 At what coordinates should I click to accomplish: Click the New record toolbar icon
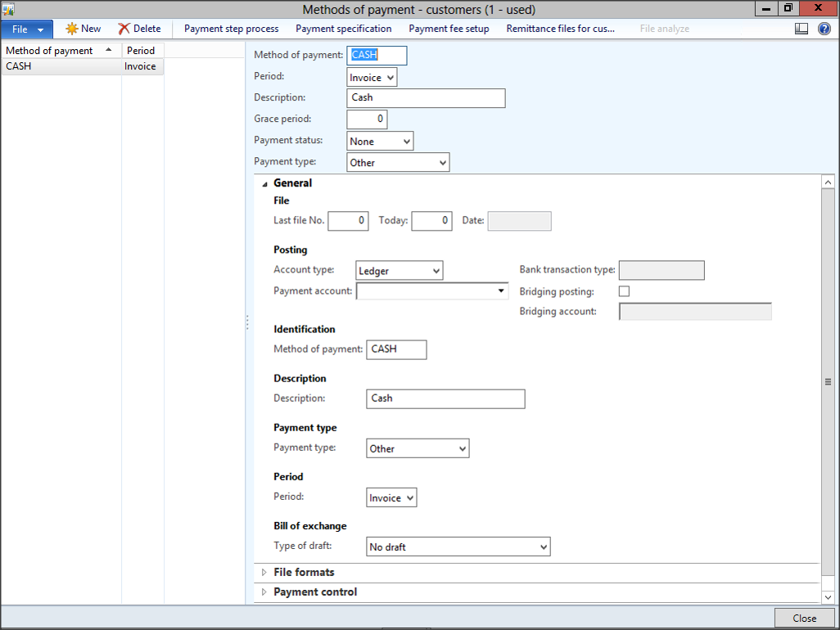click(x=72, y=29)
